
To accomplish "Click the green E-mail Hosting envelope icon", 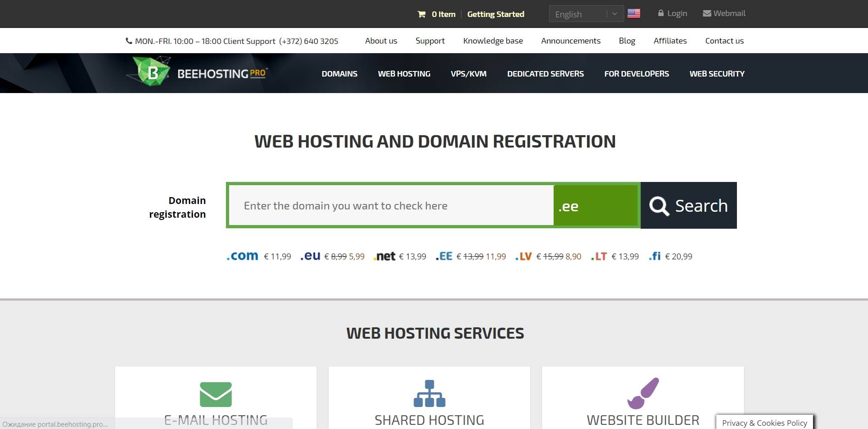I will 216,394.
